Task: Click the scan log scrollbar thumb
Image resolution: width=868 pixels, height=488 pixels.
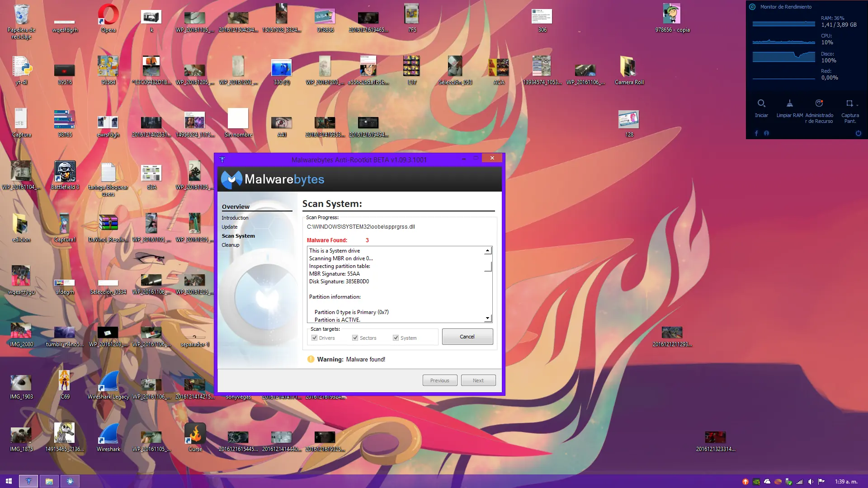Action: (x=488, y=266)
